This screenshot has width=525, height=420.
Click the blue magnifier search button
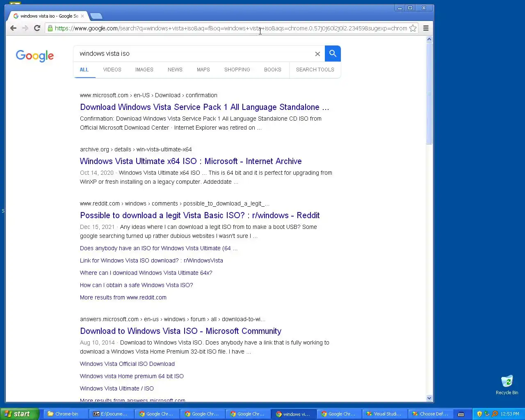[x=333, y=53]
